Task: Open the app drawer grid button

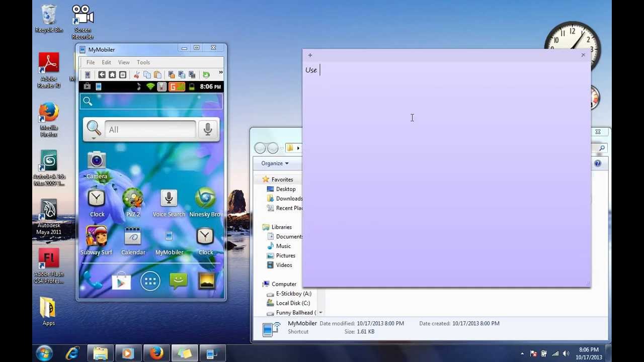Action: (150, 282)
